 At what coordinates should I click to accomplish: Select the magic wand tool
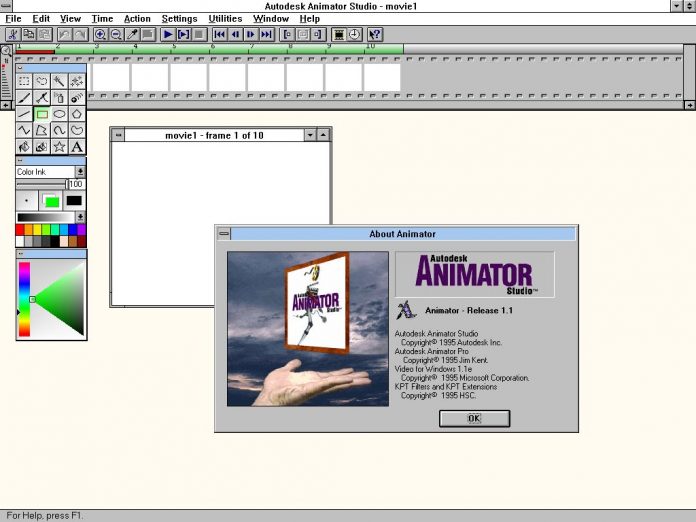point(59,81)
